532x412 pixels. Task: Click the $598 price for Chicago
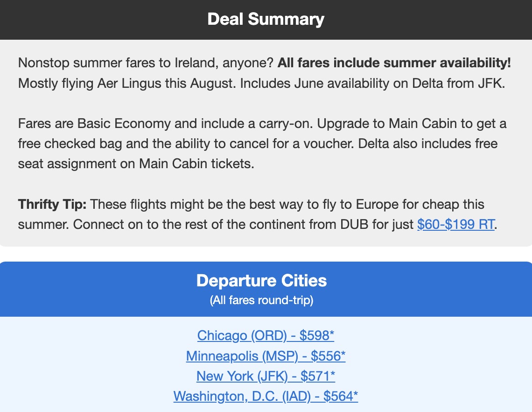coord(315,335)
